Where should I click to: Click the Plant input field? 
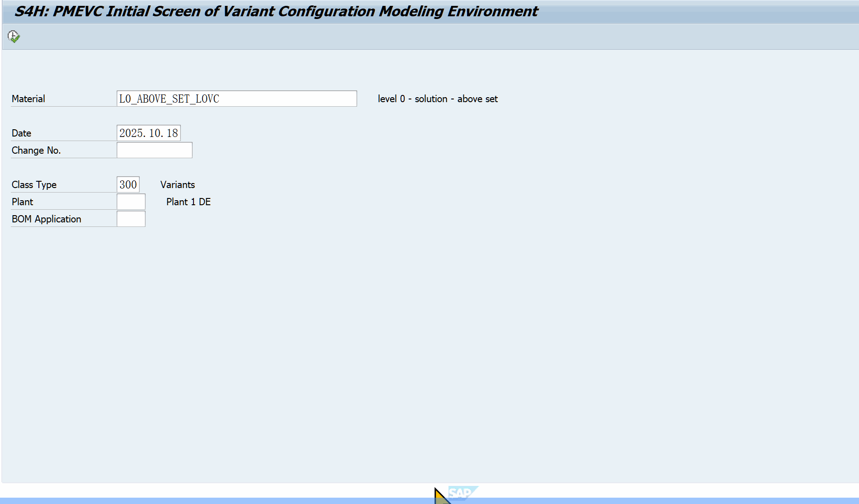(x=131, y=202)
